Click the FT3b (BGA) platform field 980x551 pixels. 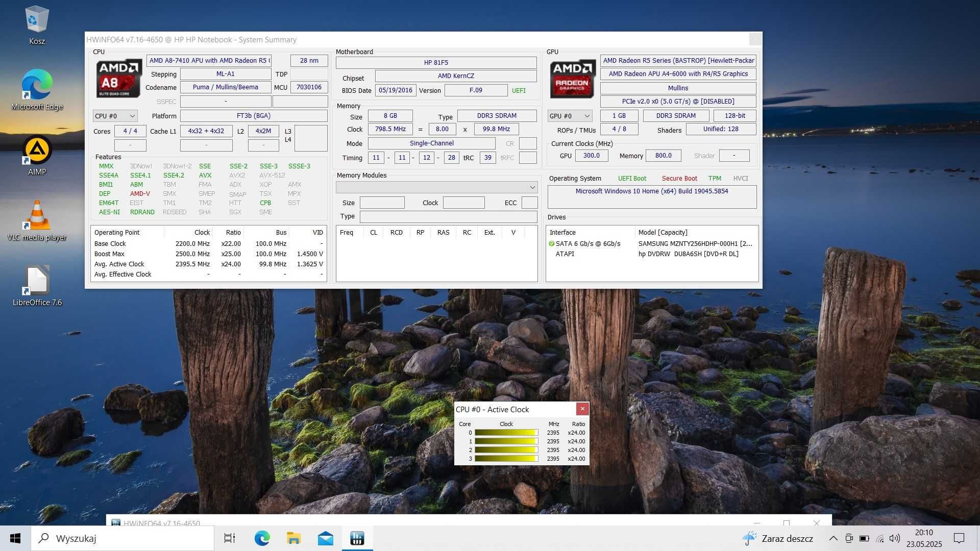point(254,116)
